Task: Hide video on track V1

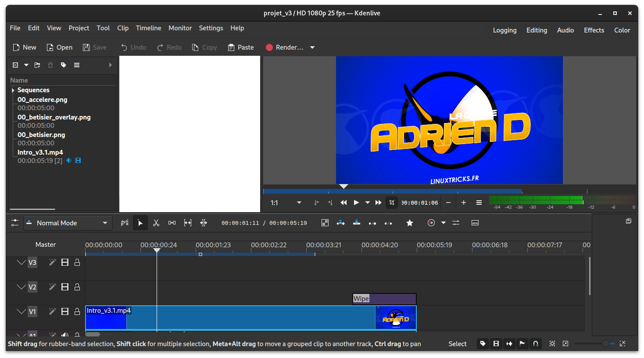Action: click(x=65, y=312)
